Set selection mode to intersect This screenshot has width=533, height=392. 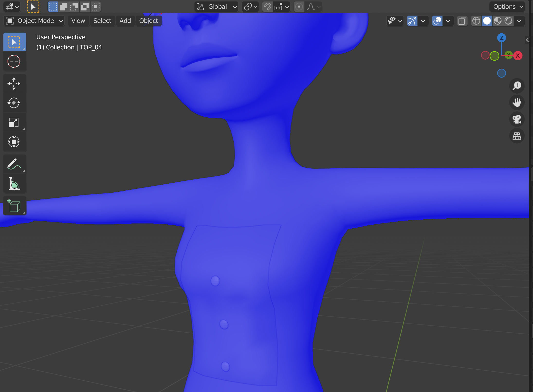click(95, 7)
